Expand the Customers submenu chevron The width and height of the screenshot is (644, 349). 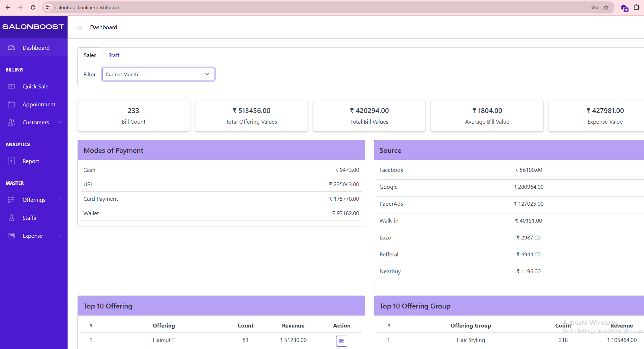pos(60,122)
